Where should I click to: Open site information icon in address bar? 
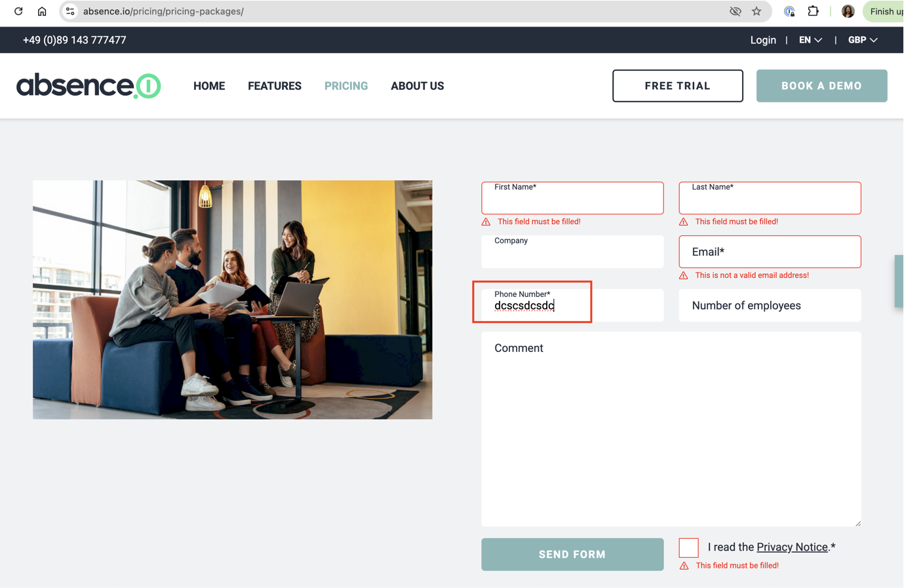pyautogui.click(x=70, y=11)
